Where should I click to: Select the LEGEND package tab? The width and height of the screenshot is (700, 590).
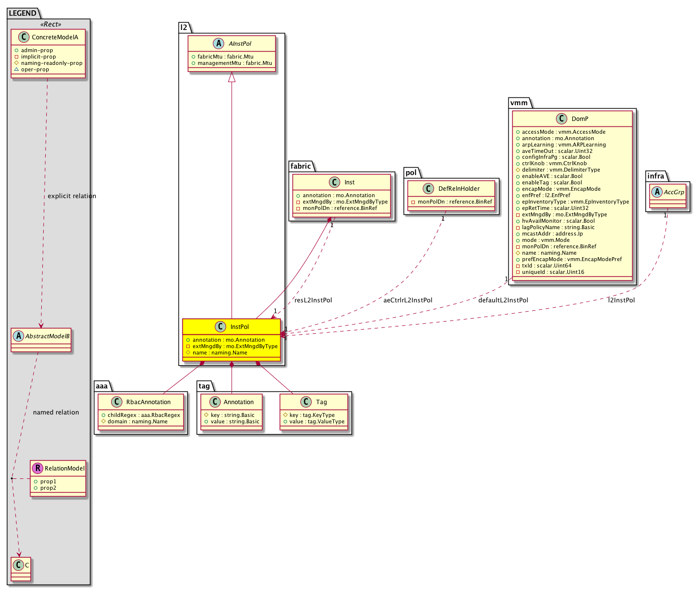[23, 13]
